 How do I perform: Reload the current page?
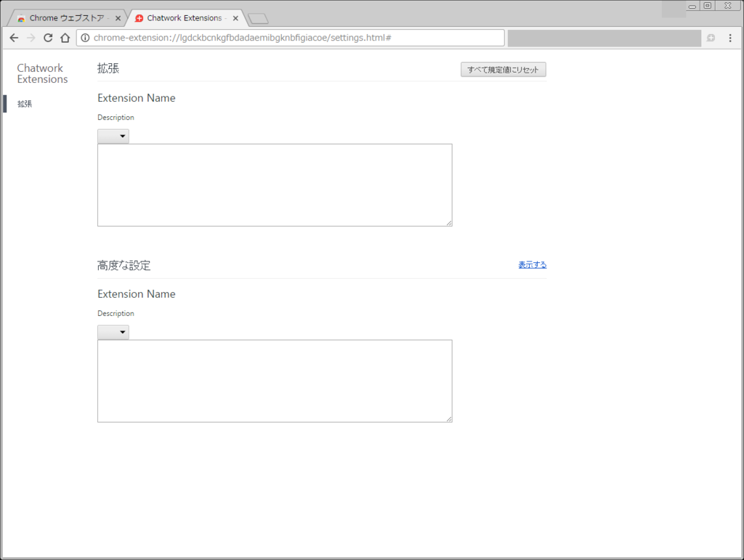[48, 38]
